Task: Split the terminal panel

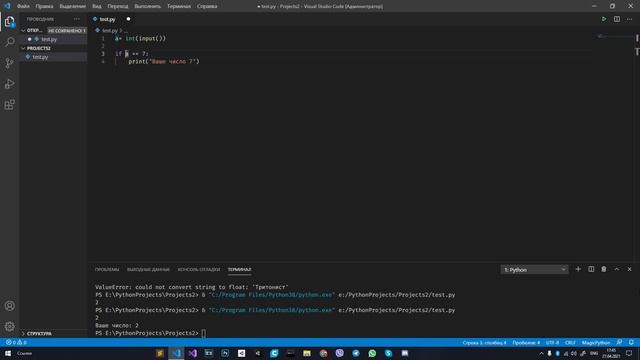Action: 591,269
